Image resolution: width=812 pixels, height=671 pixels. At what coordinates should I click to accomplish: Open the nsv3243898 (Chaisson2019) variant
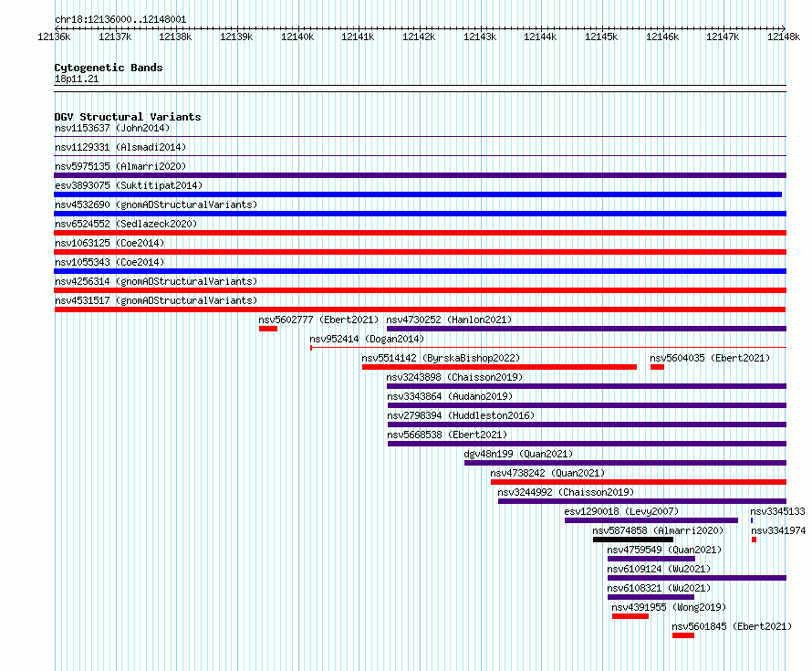tap(454, 377)
